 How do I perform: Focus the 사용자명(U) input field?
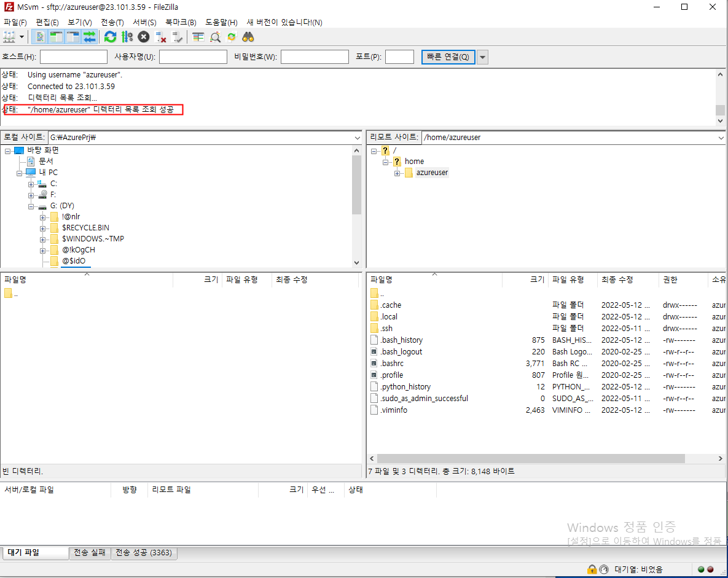coord(193,57)
